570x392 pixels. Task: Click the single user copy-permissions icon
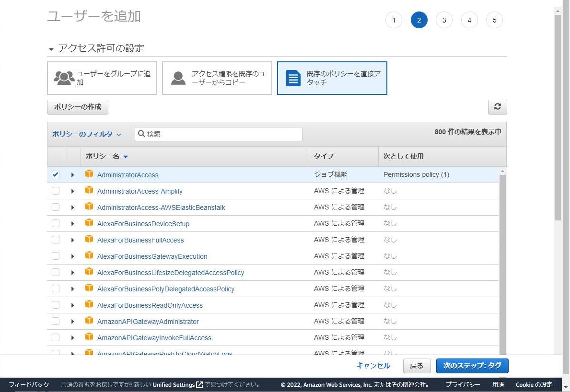(178, 78)
